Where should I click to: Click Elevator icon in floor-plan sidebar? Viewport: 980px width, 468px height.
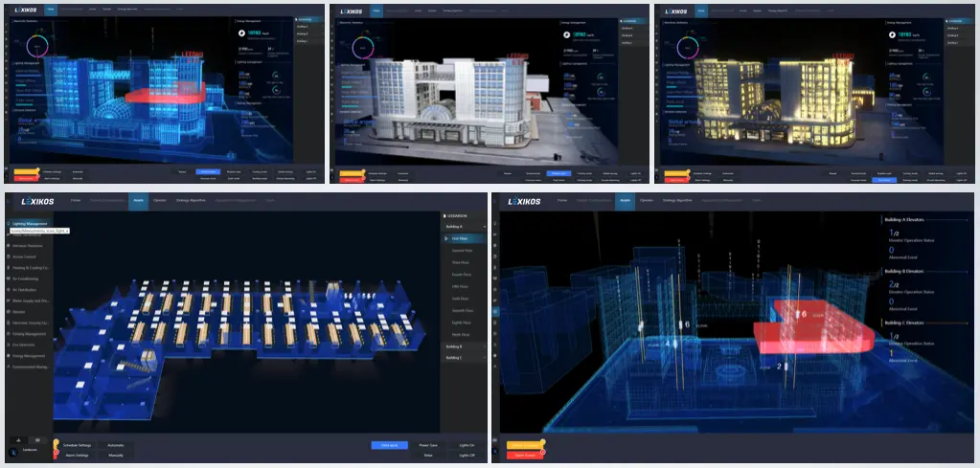8,312
